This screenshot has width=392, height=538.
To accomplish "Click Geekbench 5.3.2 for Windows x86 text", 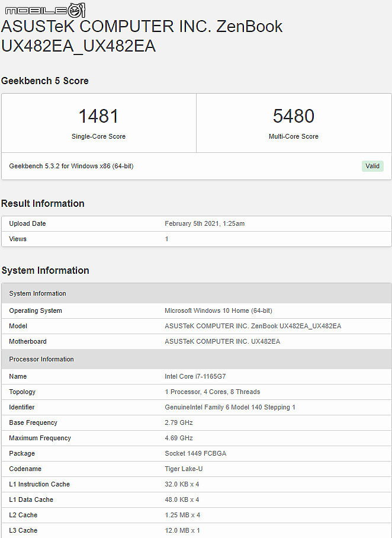I will [x=71, y=166].
